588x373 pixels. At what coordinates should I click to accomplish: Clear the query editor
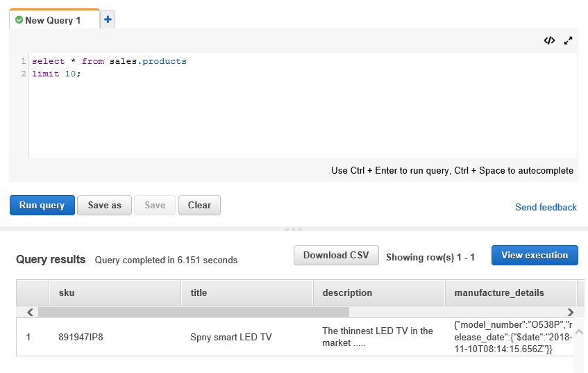(199, 206)
